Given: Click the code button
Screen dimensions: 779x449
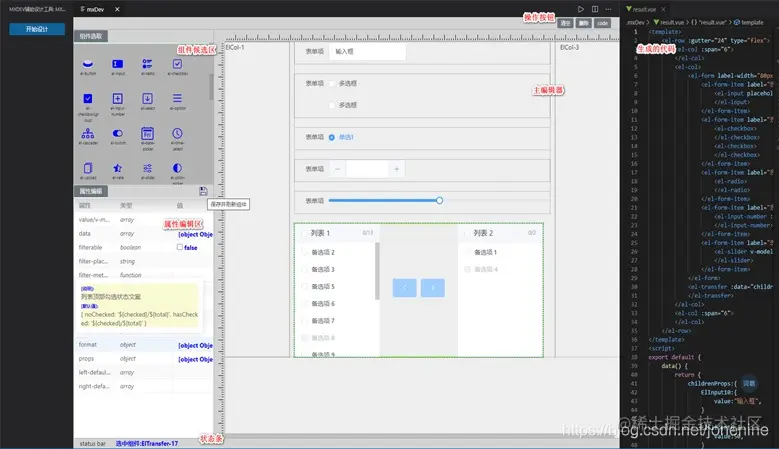Looking at the screenshot, I should pyautogui.click(x=603, y=23).
